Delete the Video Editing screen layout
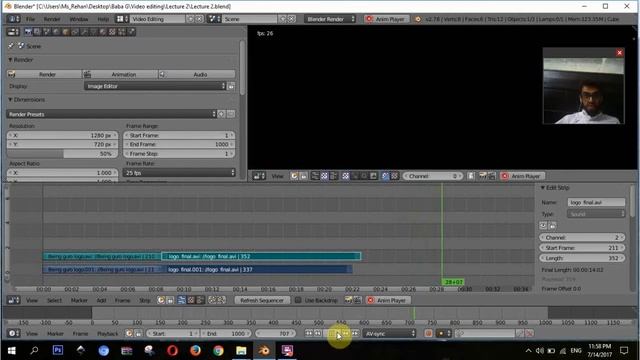The image size is (640, 360). tap(199, 19)
